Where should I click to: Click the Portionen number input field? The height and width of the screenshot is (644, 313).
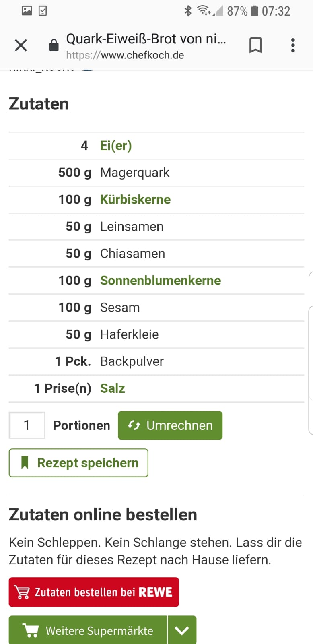(x=27, y=425)
